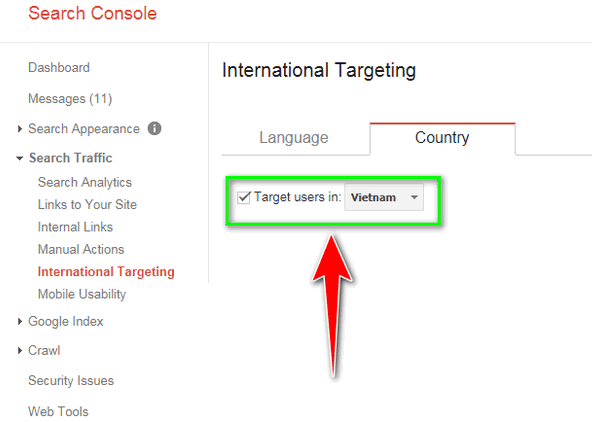
Task: Expand the Crawl section arrow
Action: (x=20, y=351)
